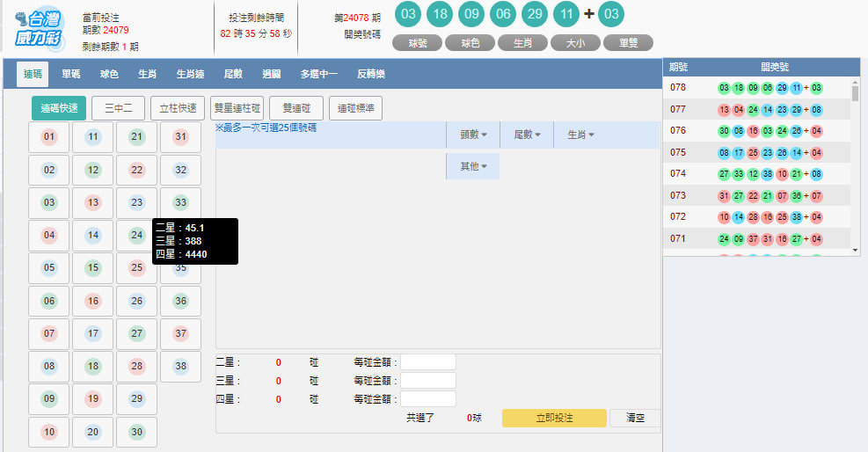Choose number ball 33
Screen dimensions: 868x452
click(x=180, y=202)
